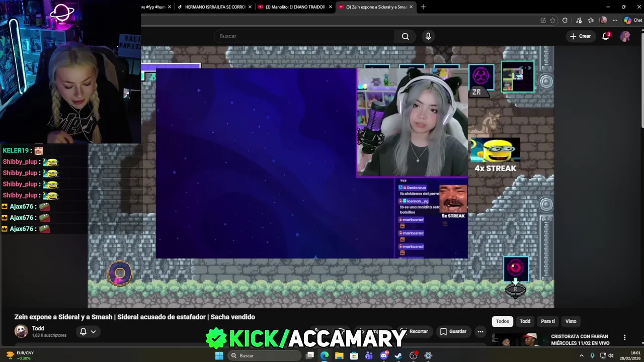Open Microsoft Teams from taskbar
This screenshot has height=362, width=644.
(369, 355)
